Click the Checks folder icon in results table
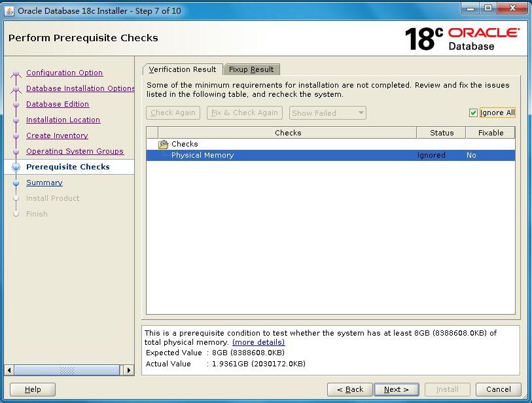This screenshot has width=532, height=403. tap(163, 145)
